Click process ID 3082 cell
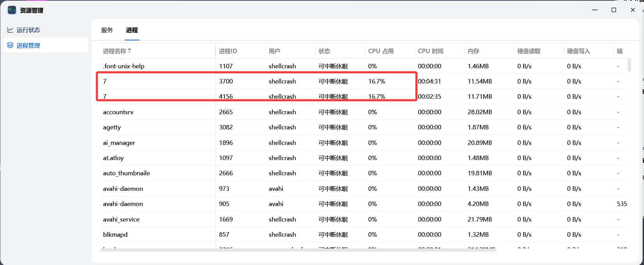The image size is (644, 265). click(226, 127)
